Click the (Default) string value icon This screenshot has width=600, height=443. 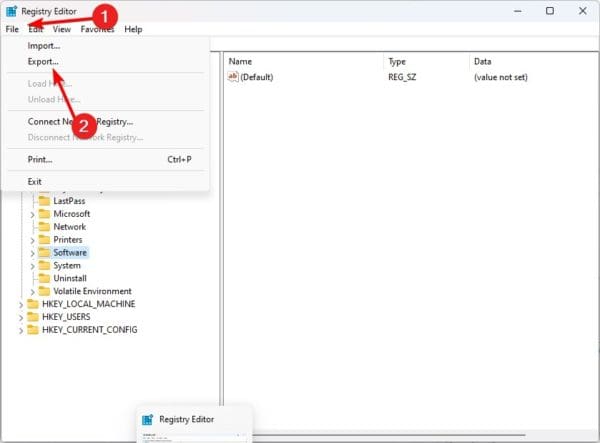click(233, 77)
